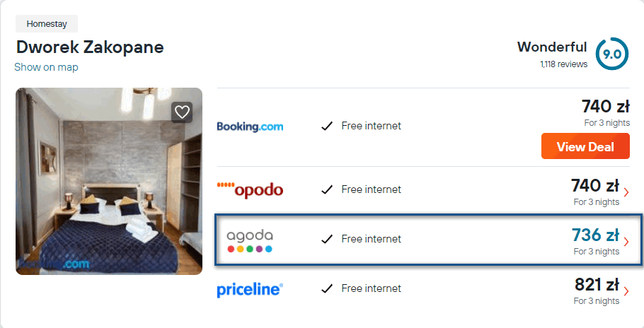Click the Wonderful rating label
This screenshot has width=644, height=328.
pos(552,47)
